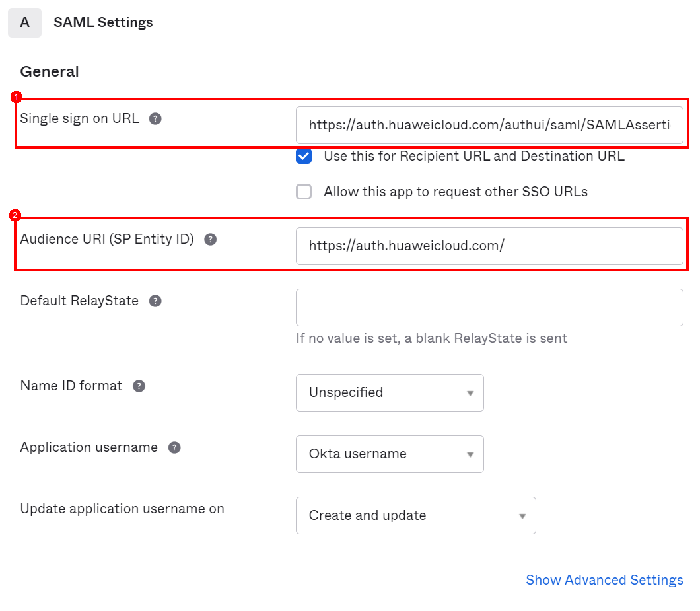Screen dimensions: 700x611
Task: Open help tooltip for Default RelayState
Action: (155, 301)
